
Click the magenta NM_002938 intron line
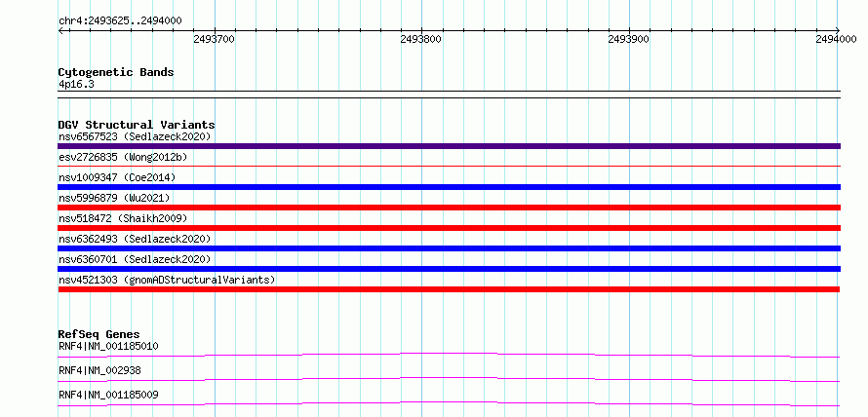point(449,379)
